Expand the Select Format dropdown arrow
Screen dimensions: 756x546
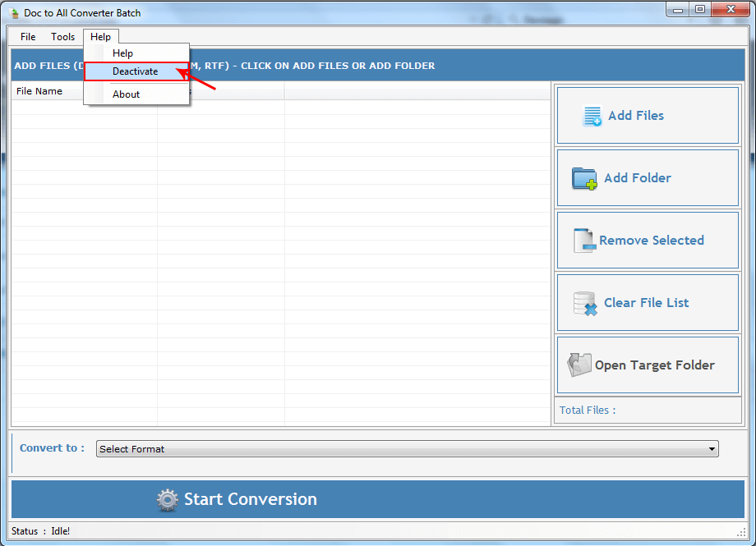click(x=712, y=448)
